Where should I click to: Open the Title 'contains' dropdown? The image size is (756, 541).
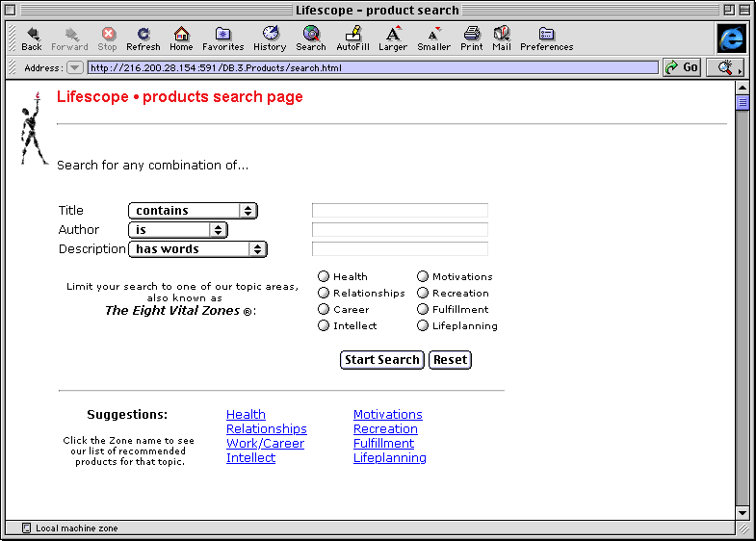click(x=193, y=211)
